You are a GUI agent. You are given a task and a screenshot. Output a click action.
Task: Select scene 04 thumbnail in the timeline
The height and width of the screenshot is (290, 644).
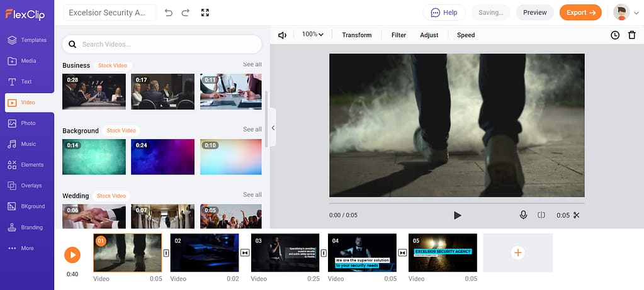362,252
